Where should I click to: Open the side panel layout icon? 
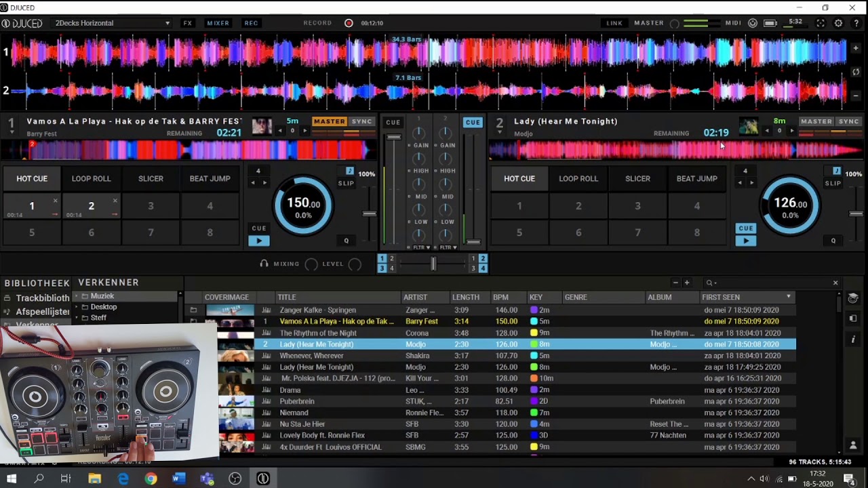click(x=853, y=319)
